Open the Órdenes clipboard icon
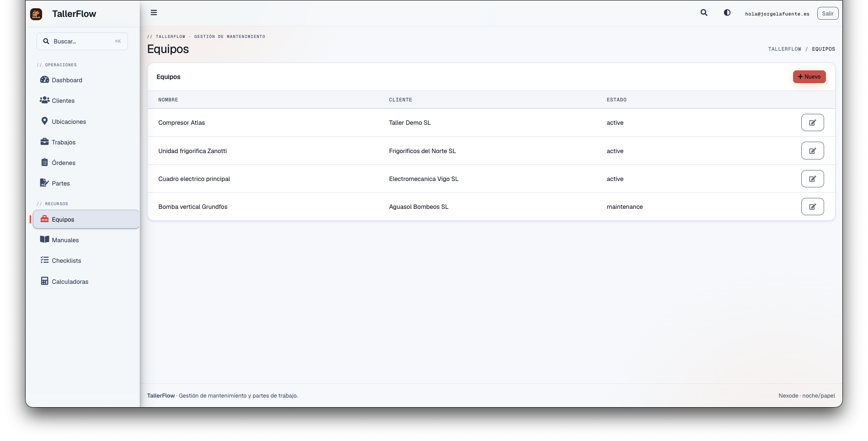Image resolution: width=868 pixels, height=441 pixels. click(x=45, y=162)
